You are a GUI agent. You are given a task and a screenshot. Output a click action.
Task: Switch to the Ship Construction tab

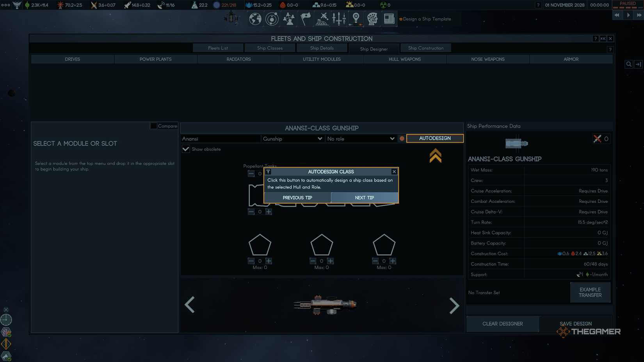tap(426, 48)
